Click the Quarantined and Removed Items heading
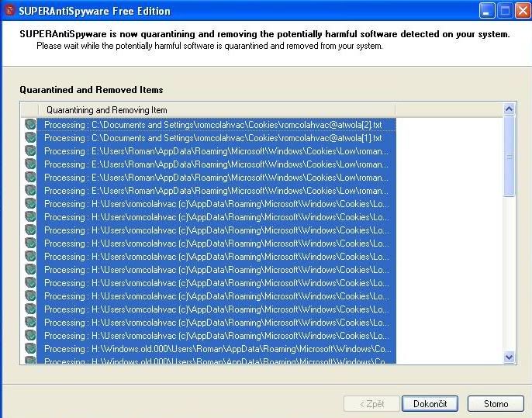Screen dimensions: 532x418 92,90
